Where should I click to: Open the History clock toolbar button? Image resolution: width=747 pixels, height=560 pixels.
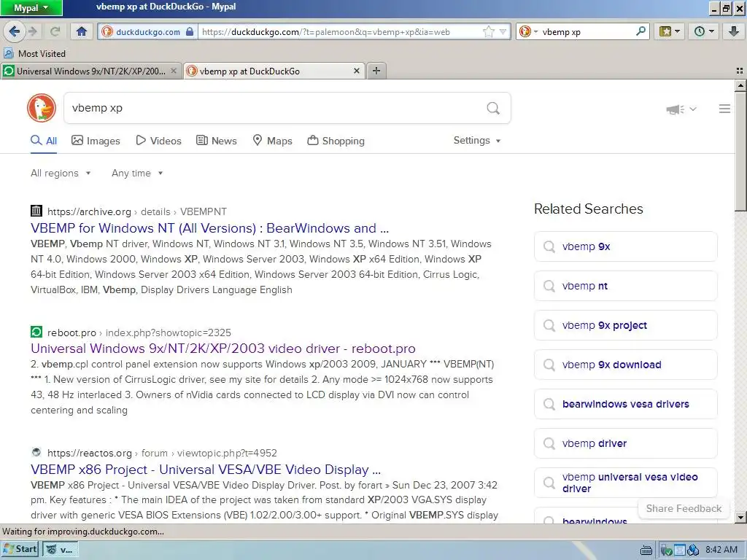pos(704,31)
